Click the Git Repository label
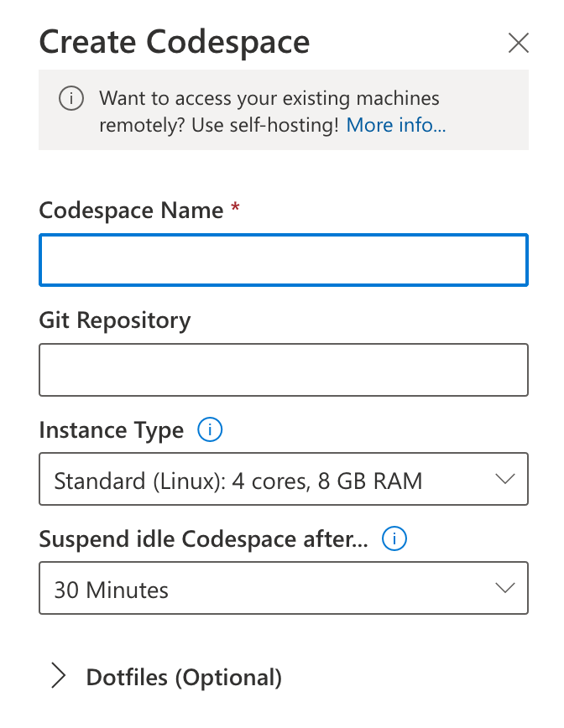 point(115,320)
